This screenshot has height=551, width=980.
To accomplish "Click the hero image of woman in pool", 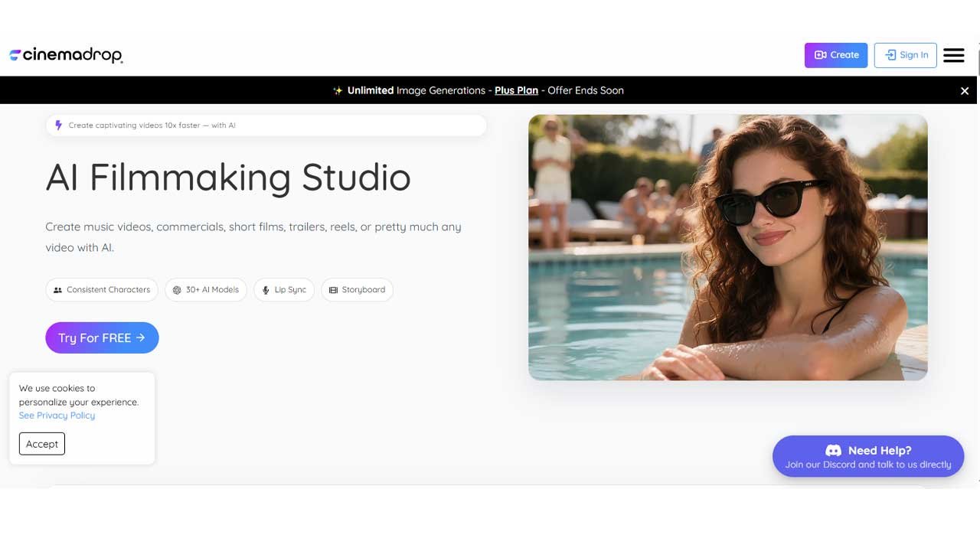I will (727, 247).
